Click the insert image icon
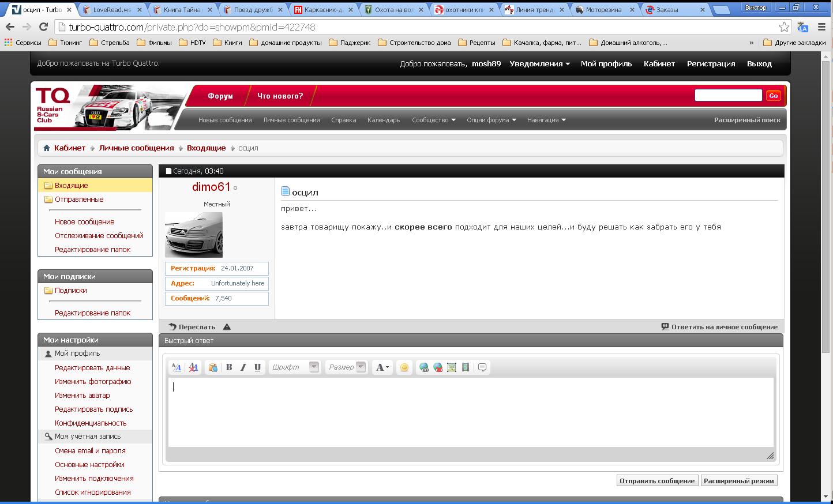Viewport: 833px width, 504px height. click(452, 367)
